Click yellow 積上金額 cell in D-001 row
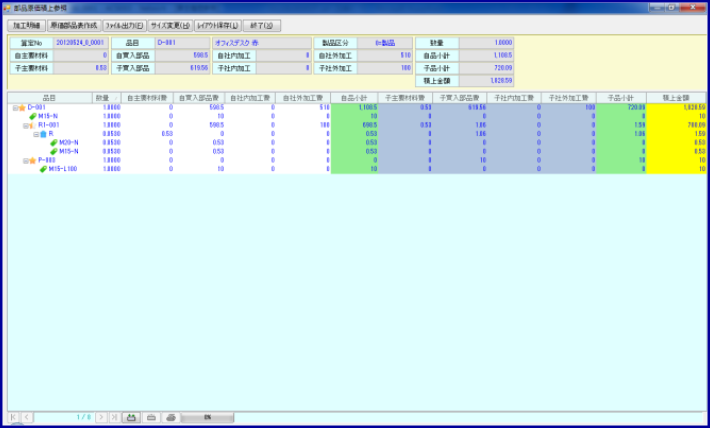The image size is (710, 428). coord(676,108)
